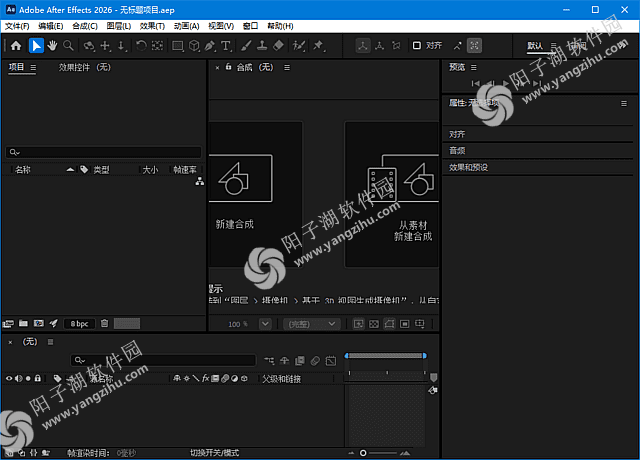Delete selected project items with trash icon
Image resolution: width=640 pixels, height=460 pixels.
click(104, 324)
